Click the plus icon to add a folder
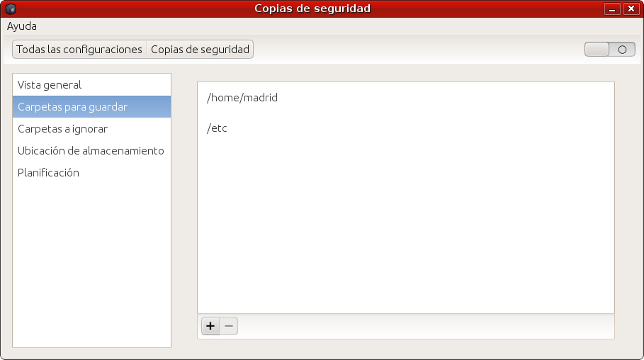This screenshot has height=360, width=644. click(x=210, y=326)
